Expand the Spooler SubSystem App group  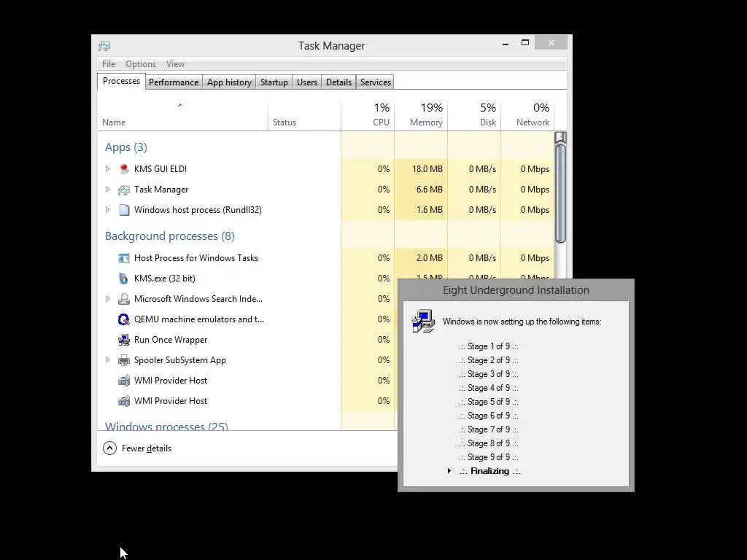point(108,360)
